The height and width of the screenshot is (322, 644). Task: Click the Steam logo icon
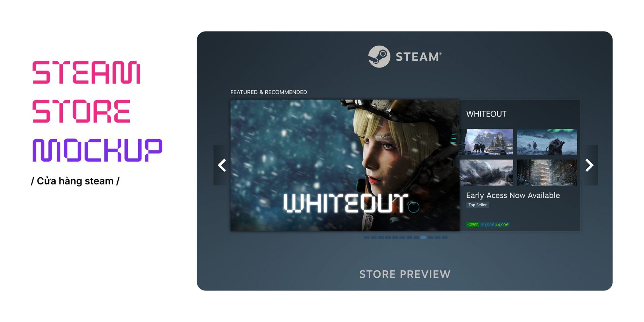[379, 57]
